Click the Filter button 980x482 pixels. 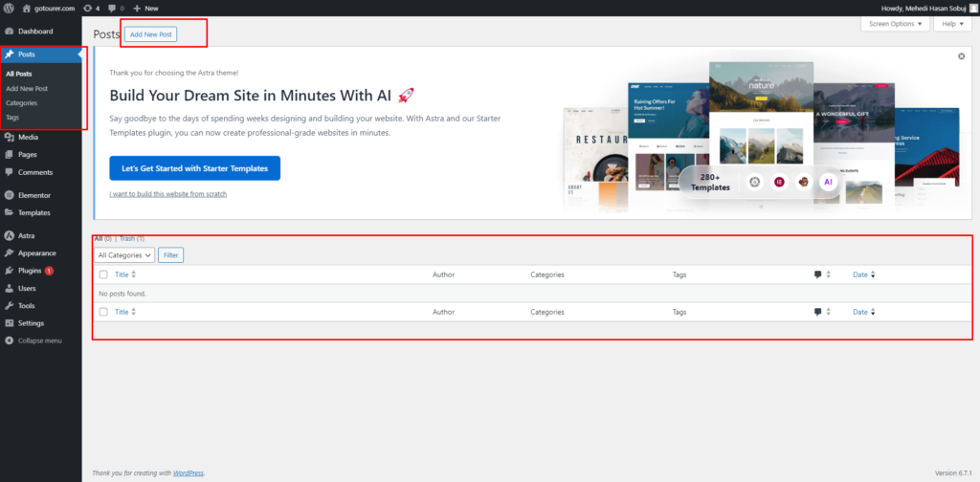click(170, 254)
